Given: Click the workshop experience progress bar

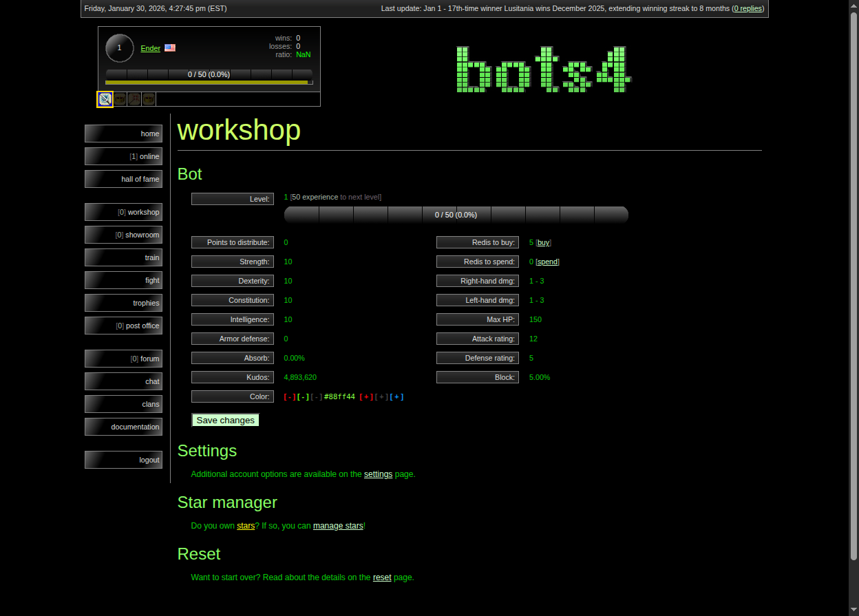Looking at the screenshot, I should click(x=456, y=215).
